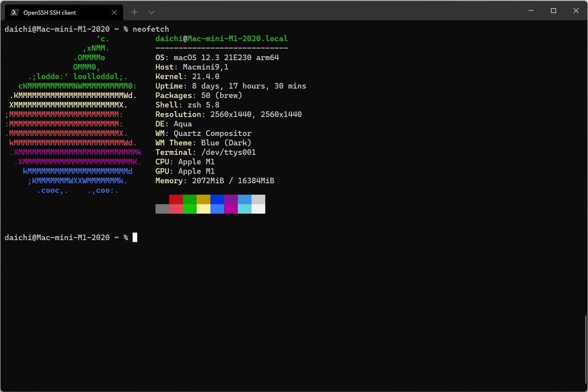Click the terminal vertical scrollbar thumb
The height and width of the screenshot is (392, 588).
coord(585,350)
